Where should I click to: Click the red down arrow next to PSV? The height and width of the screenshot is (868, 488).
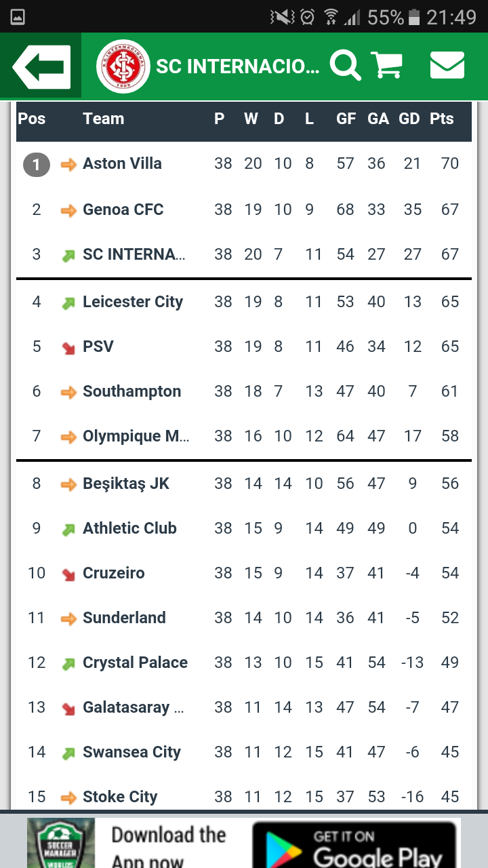click(x=68, y=348)
